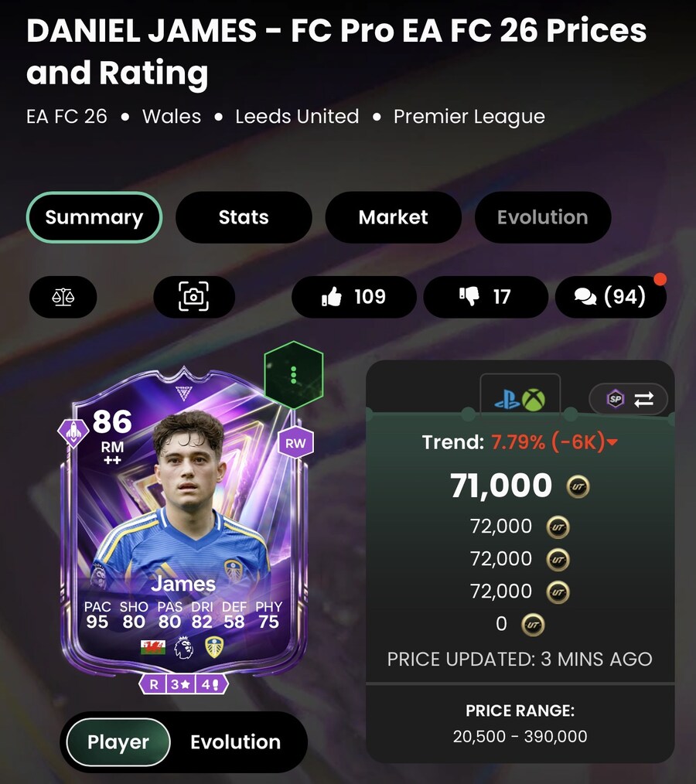
Task: Select the Player card view
Action: (x=118, y=742)
